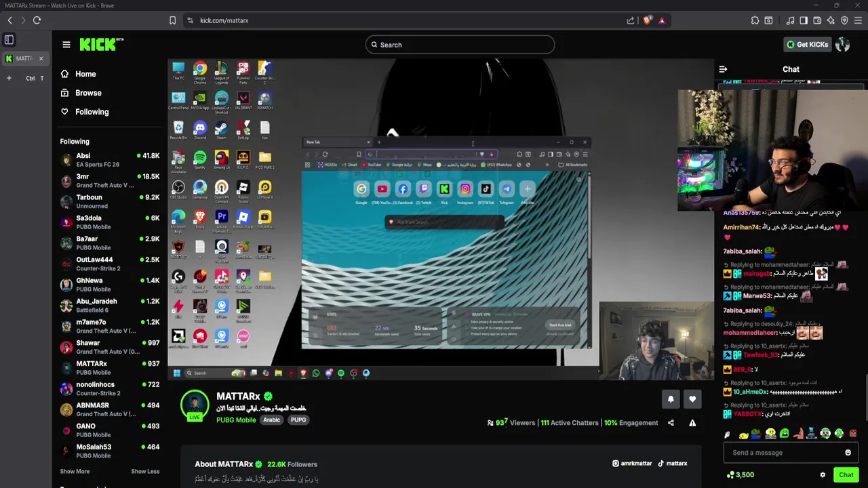Viewport: 868px width, 488px height.
Task: Open chat settings gear icon
Action: [823, 475]
